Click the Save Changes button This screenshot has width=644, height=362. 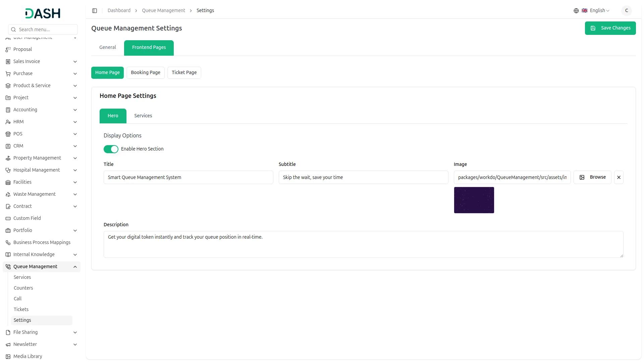coord(610,28)
